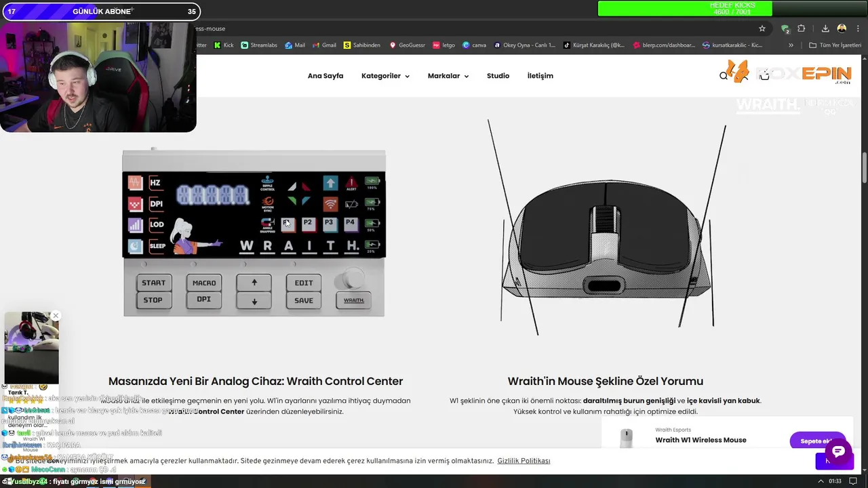Open the green shield extension icon
Viewport: 868px width, 488px height.
(x=785, y=28)
